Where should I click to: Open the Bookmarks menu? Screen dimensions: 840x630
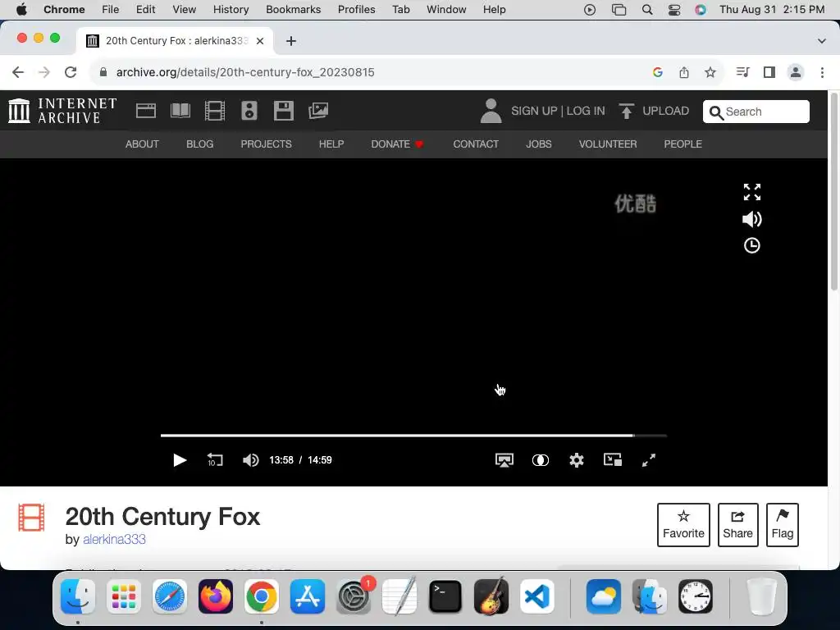click(293, 10)
